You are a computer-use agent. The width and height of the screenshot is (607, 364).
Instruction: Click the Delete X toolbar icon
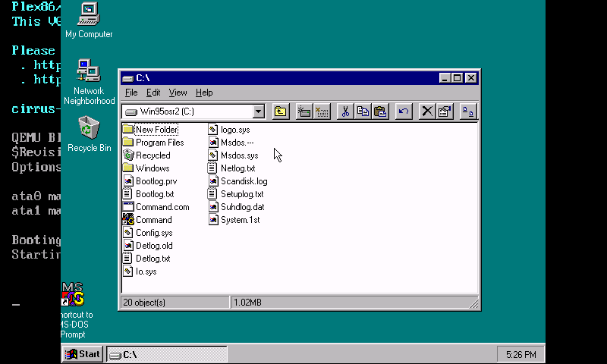427,111
